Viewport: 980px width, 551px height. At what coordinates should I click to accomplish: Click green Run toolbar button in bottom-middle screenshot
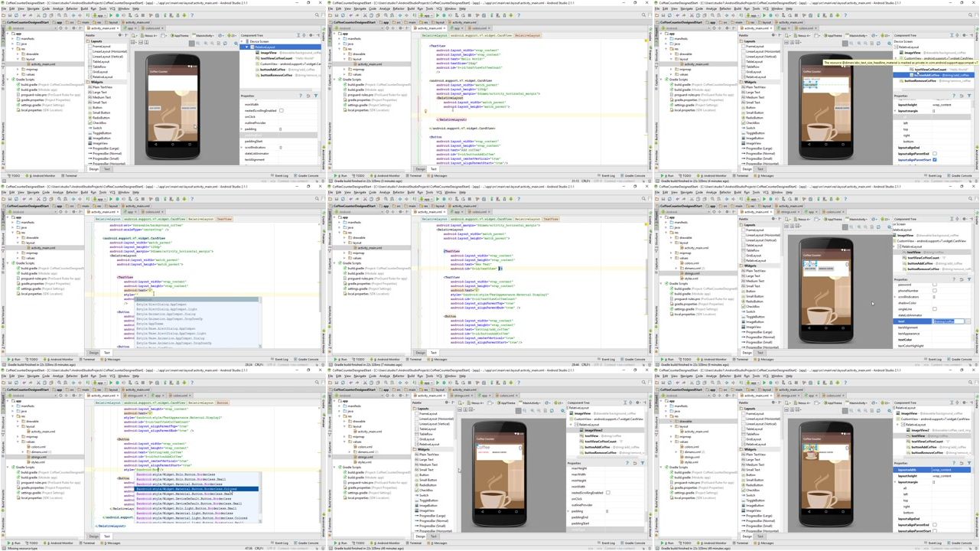pos(438,383)
